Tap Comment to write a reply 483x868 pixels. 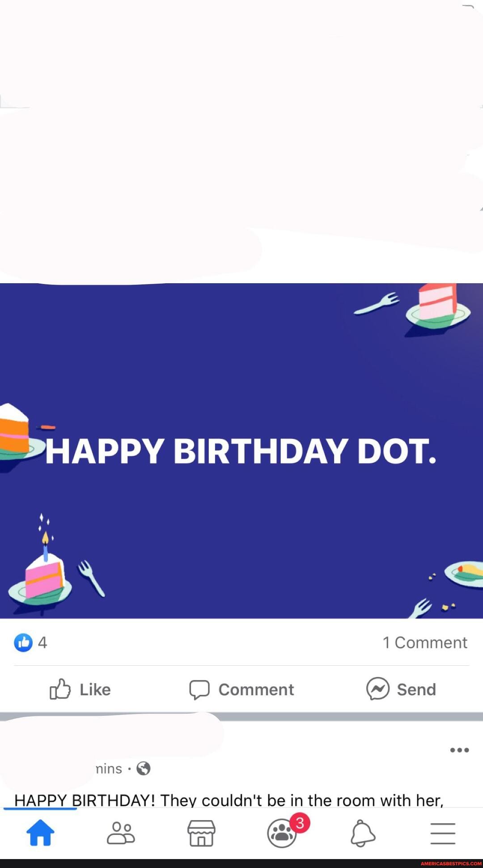point(241,689)
